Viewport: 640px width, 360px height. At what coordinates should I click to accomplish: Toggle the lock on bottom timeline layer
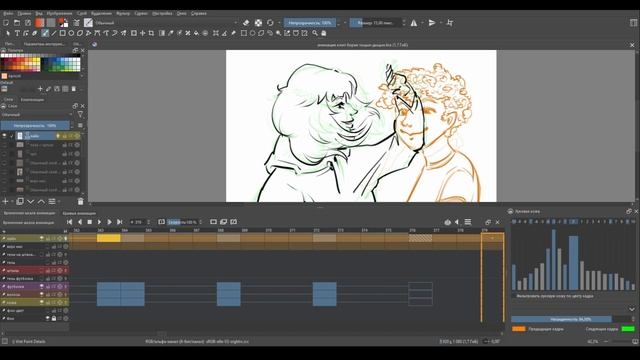pos(53,318)
